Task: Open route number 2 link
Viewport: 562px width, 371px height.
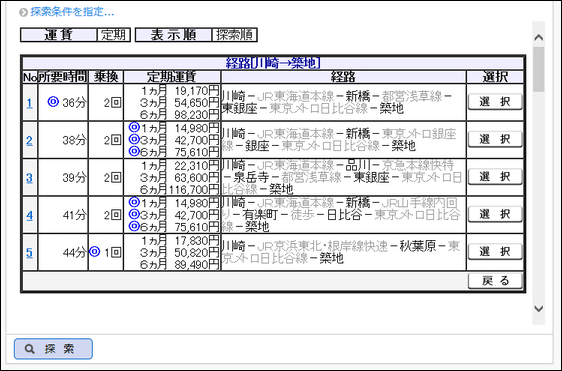Action: pos(29,141)
